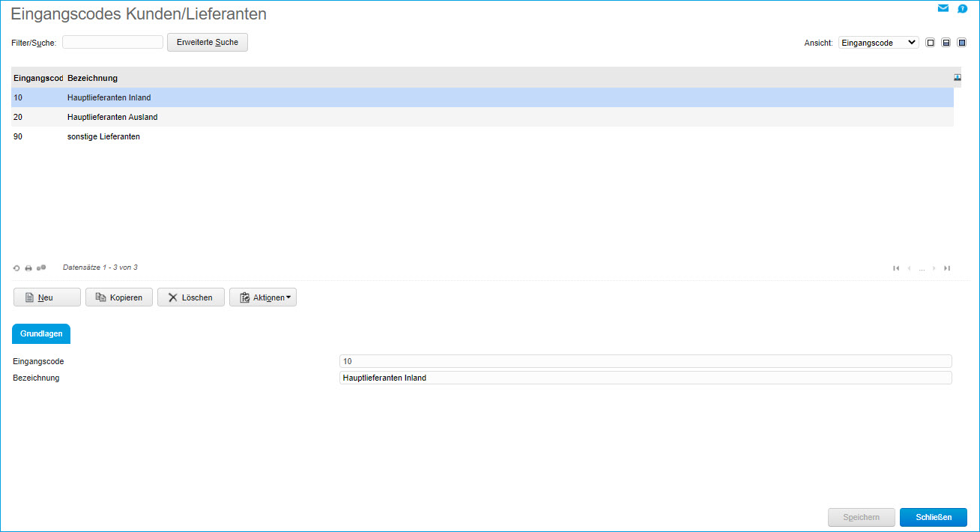Open the Ansicht dropdown showing Eingangscode
Viewport: 980px width, 532px height.
(x=878, y=43)
